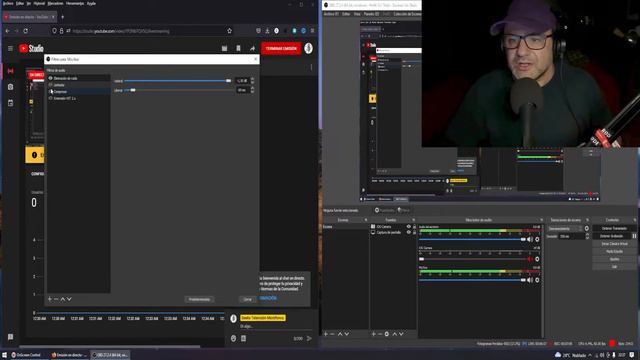The image size is (640, 360).
Task: Click the YouTube Studio logo
Action: click(x=31, y=49)
